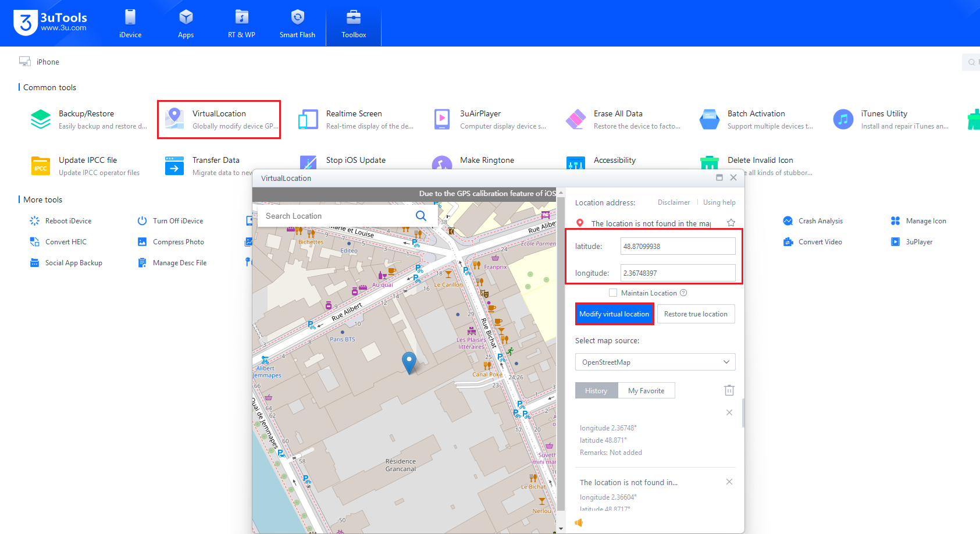This screenshot has height=534, width=980.
Task: Click the Realtime Screen icon
Action: click(308, 119)
